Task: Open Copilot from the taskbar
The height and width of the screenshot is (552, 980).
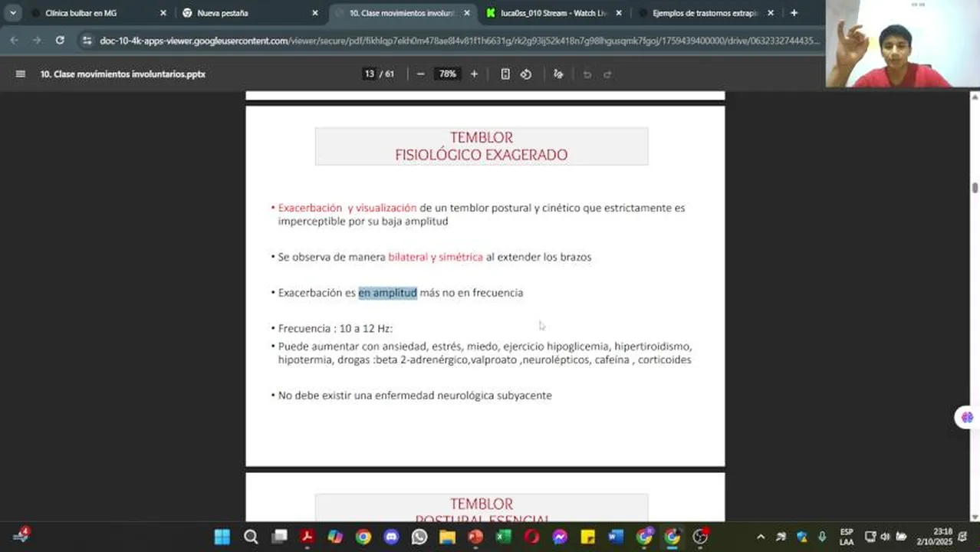Action: coord(335,537)
